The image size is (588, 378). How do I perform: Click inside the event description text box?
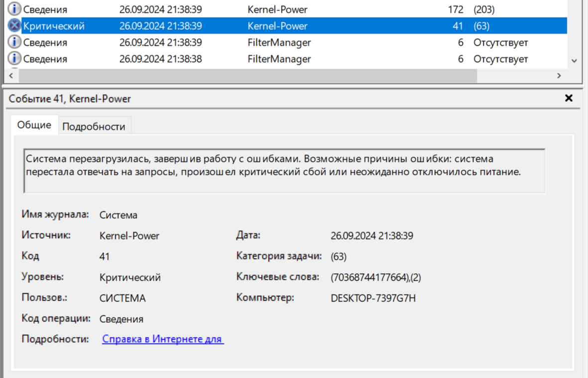(284, 171)
